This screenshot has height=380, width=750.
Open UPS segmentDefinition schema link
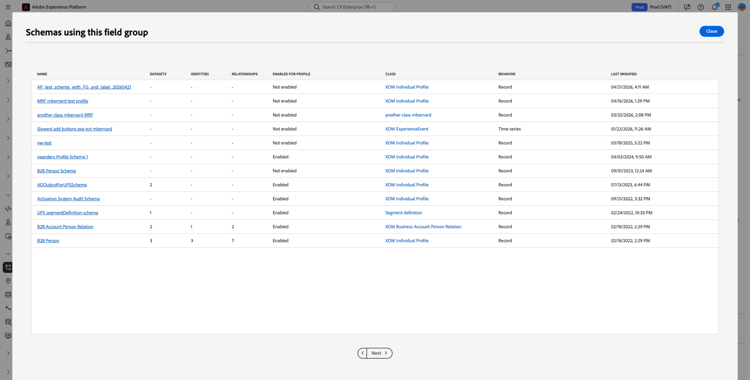(x=67, y=212)
